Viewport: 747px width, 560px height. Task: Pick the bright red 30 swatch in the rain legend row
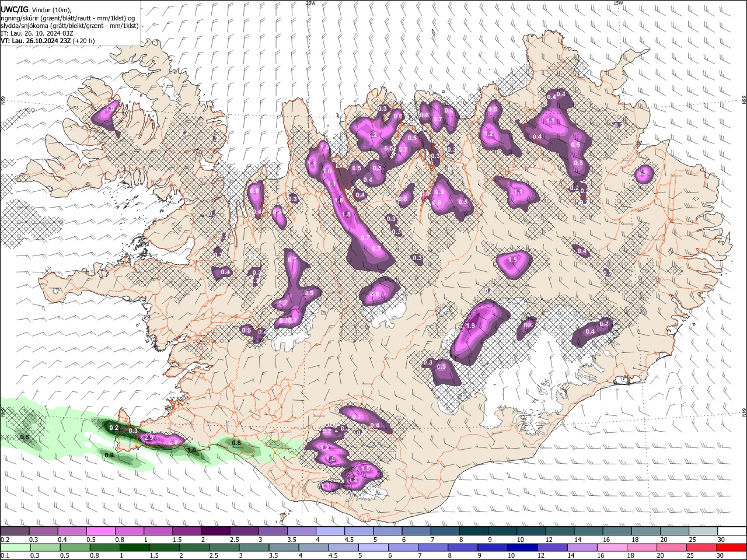click(732, 548)
